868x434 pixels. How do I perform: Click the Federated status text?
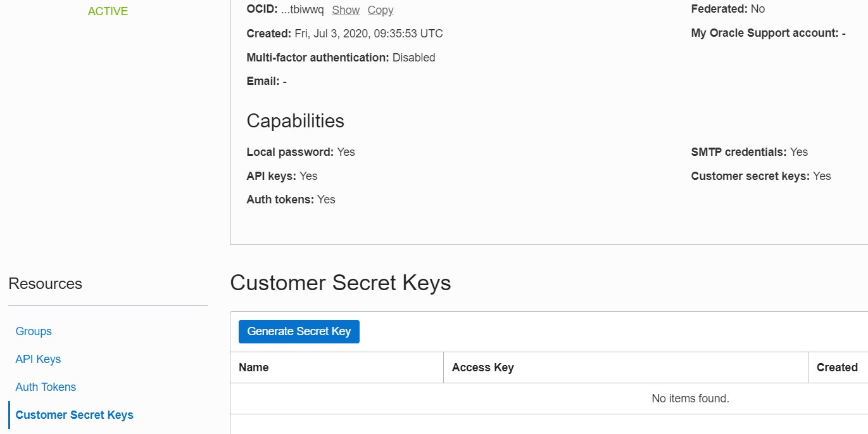[x=727, y=9]
